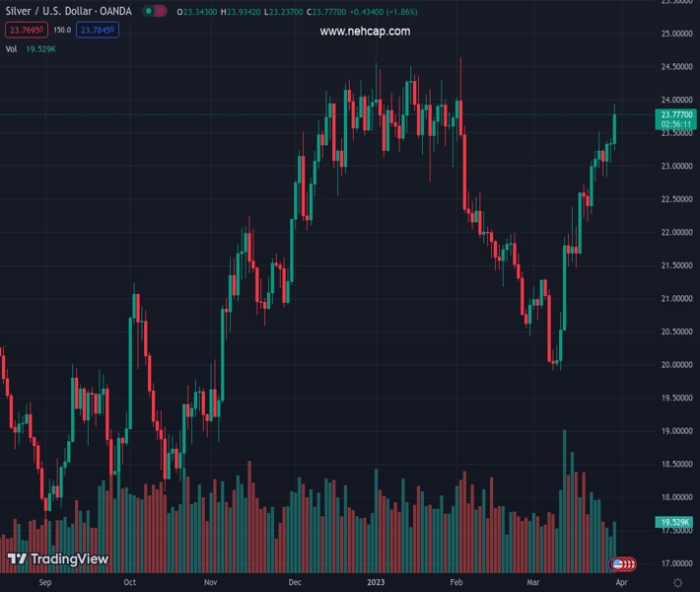
Task: Click the red sell price 23.7695 button
Action: coord(24,31)
